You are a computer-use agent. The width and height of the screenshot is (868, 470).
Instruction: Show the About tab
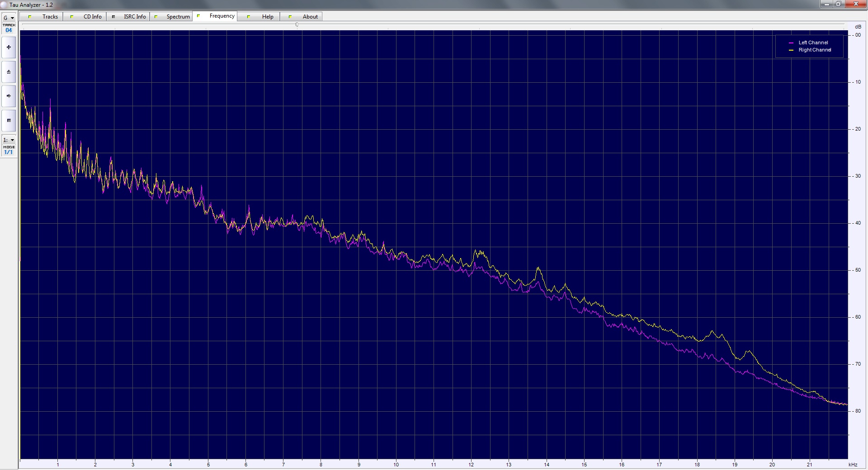pos(310,17)
